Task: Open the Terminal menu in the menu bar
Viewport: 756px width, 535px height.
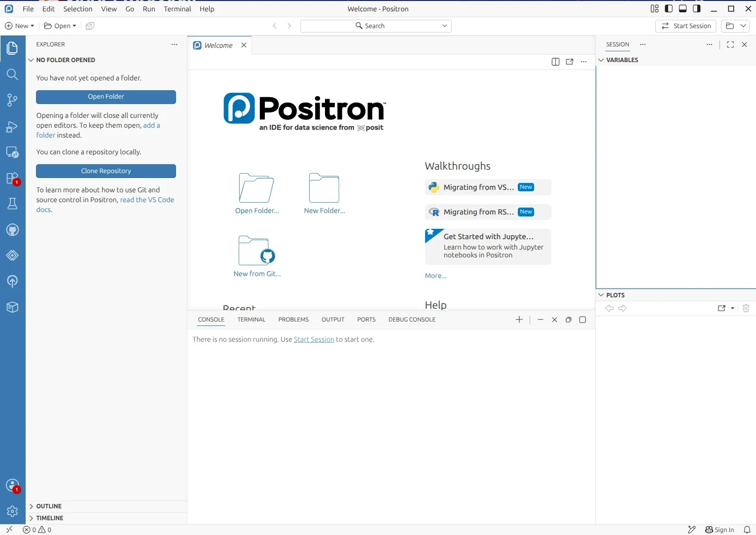Action: tap(178, 9)
